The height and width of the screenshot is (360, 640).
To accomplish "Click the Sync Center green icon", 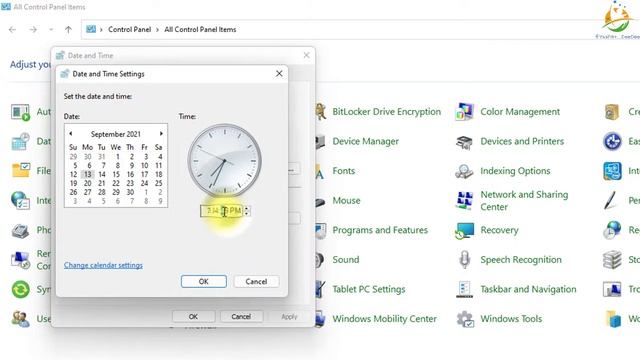I will click(20, 289).
